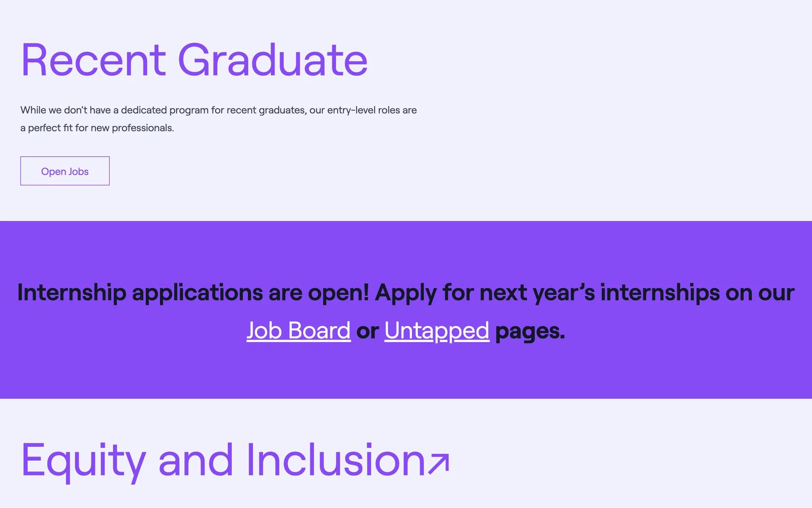Click "While we don't have" paragraph opening

65,110
